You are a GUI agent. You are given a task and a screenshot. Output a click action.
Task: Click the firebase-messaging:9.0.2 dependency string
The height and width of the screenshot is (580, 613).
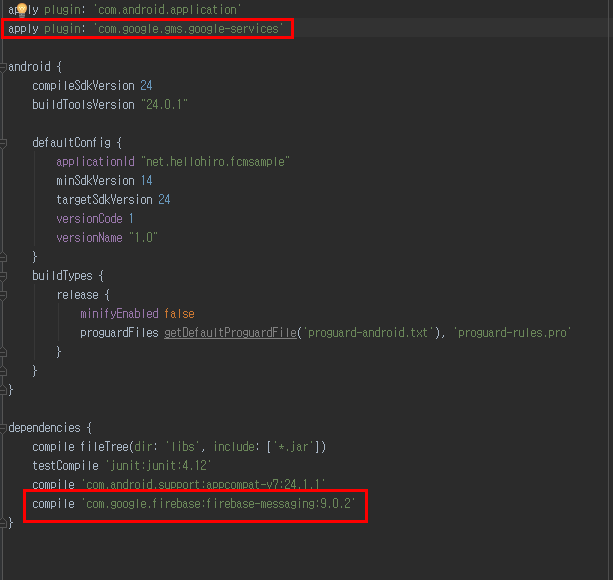point(218,504)
